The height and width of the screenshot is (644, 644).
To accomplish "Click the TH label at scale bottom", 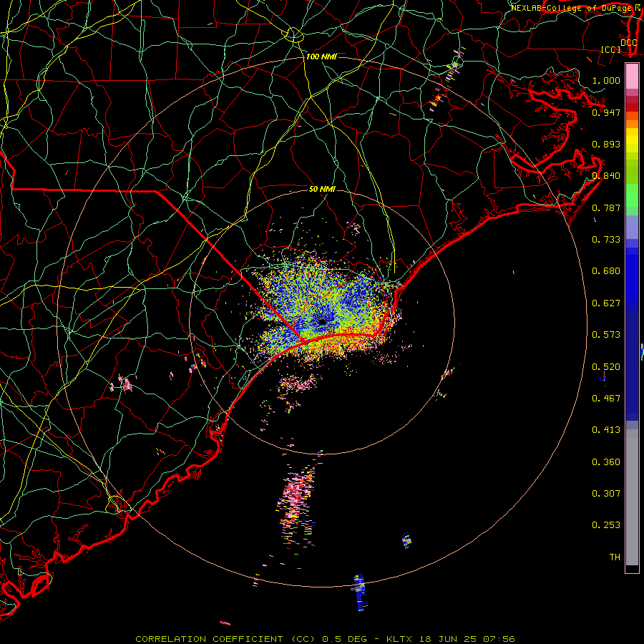I will pos(615,557).
